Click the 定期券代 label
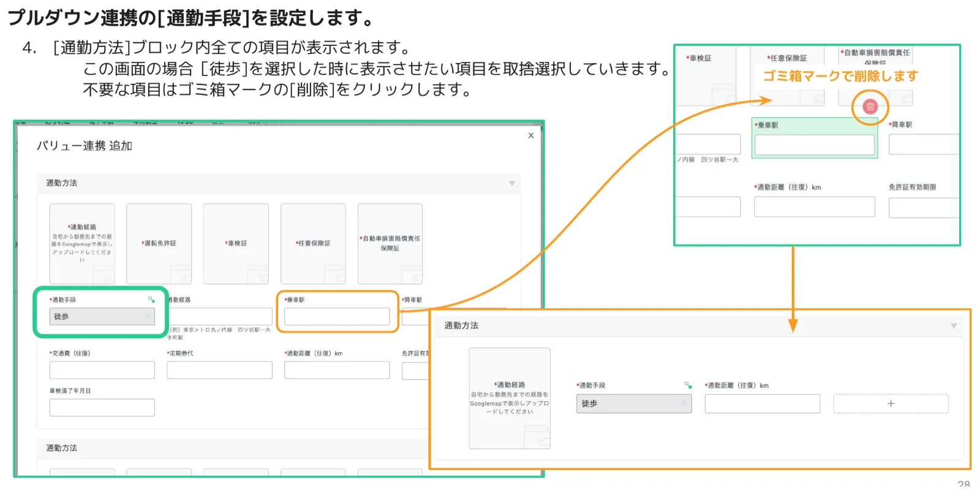This screenshot has height=495, width=980. click(x=180, y=353)
